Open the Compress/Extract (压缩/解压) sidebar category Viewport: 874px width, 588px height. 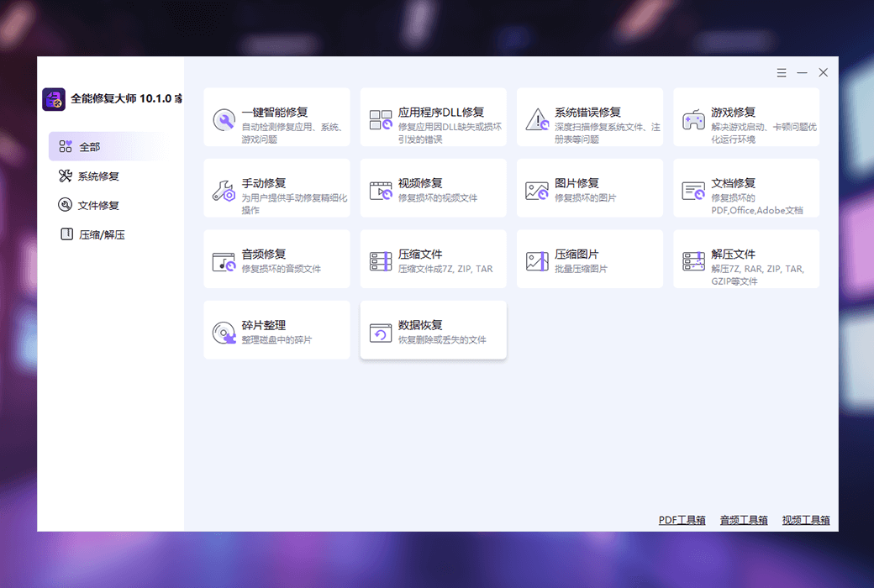[x=101, y=235]
